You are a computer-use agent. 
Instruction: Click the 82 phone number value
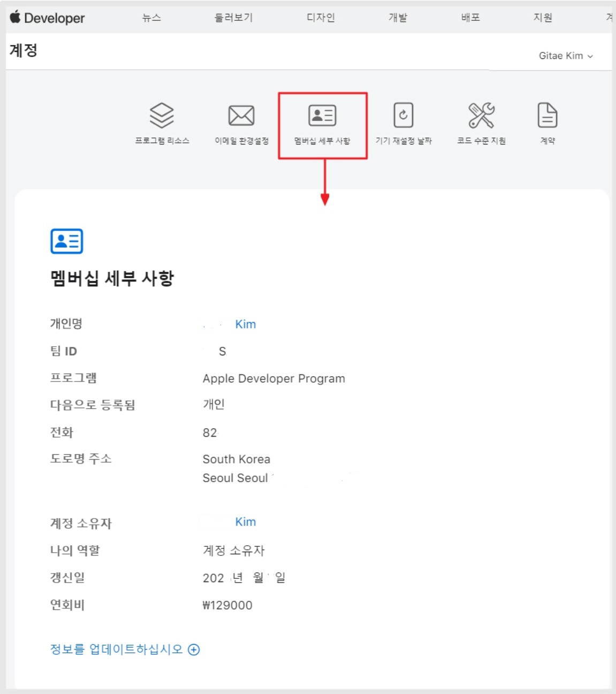click(210, 432)
